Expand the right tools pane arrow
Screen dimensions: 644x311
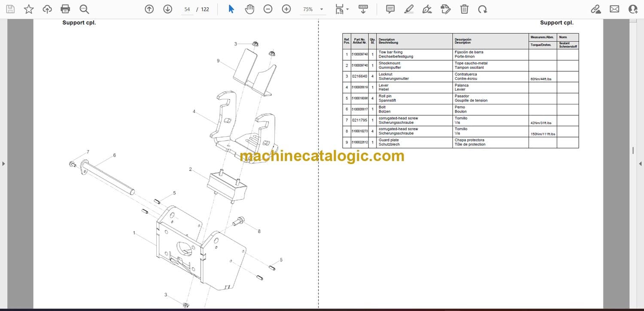[x=640, y=163]
